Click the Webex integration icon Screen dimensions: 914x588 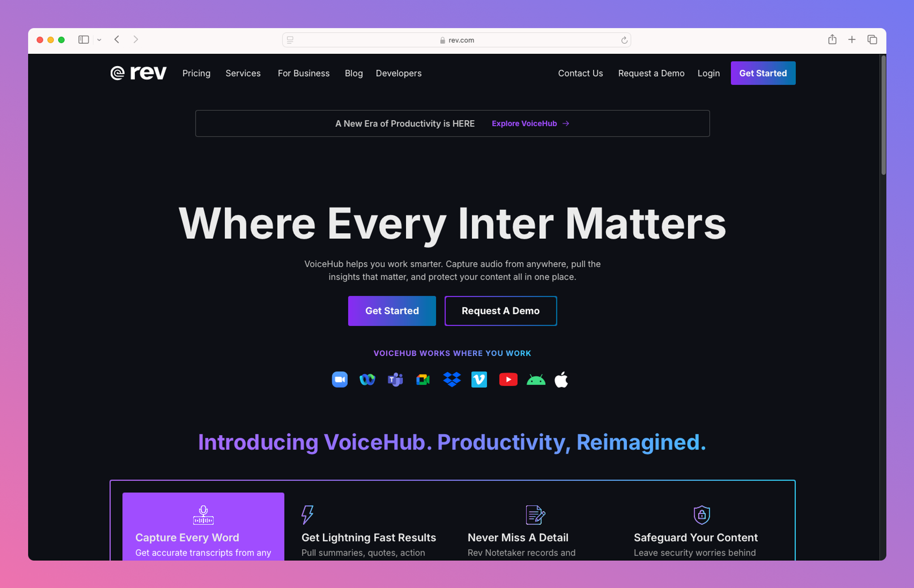367,380
